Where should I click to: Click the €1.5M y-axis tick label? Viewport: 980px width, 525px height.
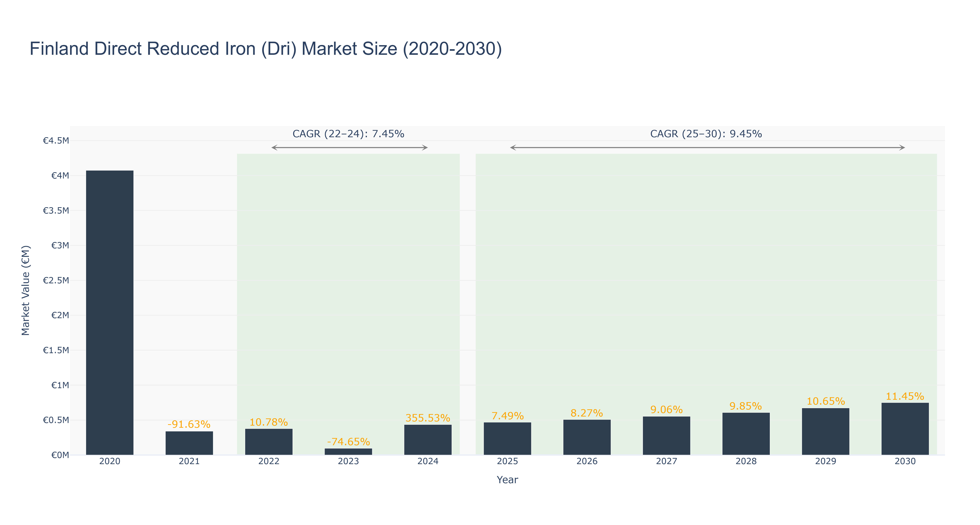click(x=56, y=350)
